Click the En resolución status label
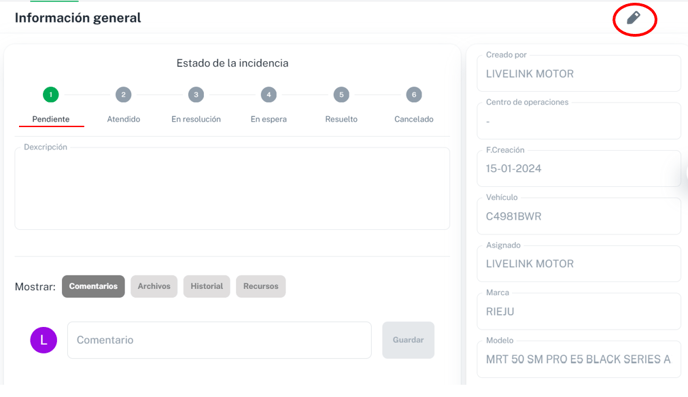This screenshot has width=688, height=397. (196, 119)
